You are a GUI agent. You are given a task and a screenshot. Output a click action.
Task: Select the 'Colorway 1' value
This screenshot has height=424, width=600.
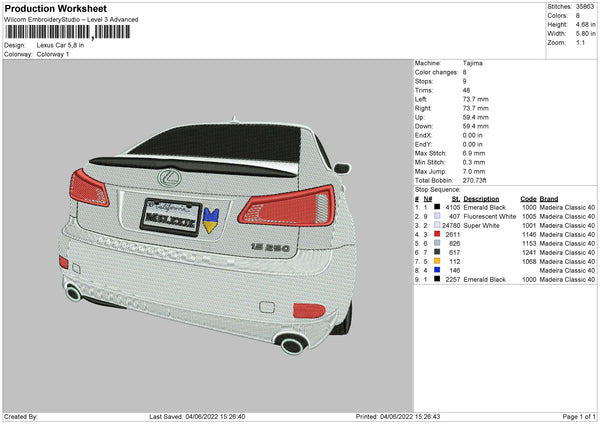point(53,54)
